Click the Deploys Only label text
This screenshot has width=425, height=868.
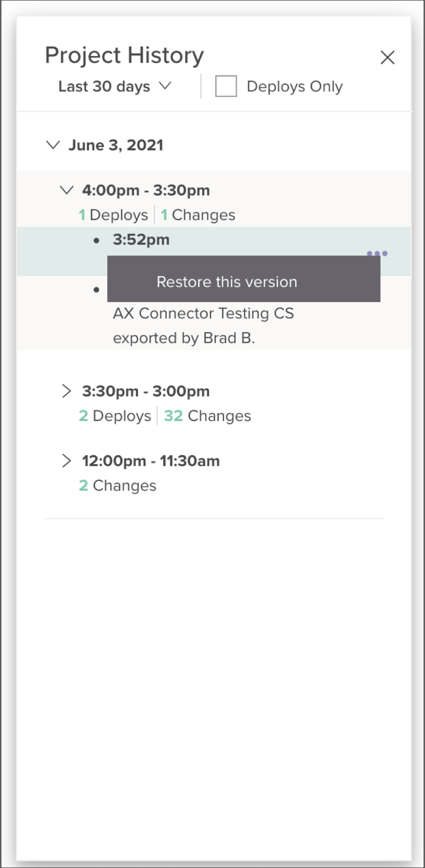295,87
